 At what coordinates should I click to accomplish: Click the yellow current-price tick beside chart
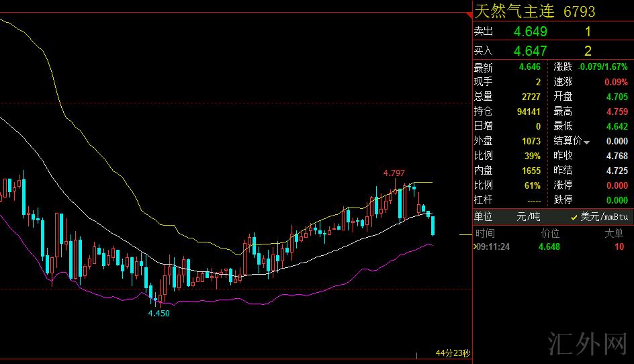point(466,234)
